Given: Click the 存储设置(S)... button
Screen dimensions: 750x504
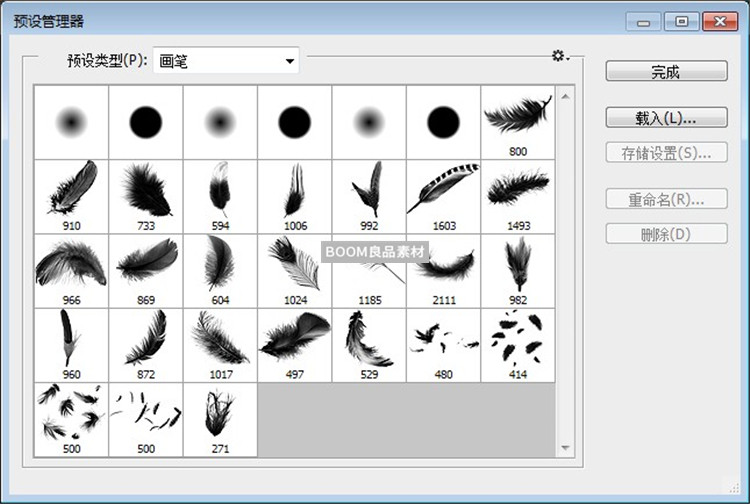Looking at the screenshot, I should click(x=666, y=153).
